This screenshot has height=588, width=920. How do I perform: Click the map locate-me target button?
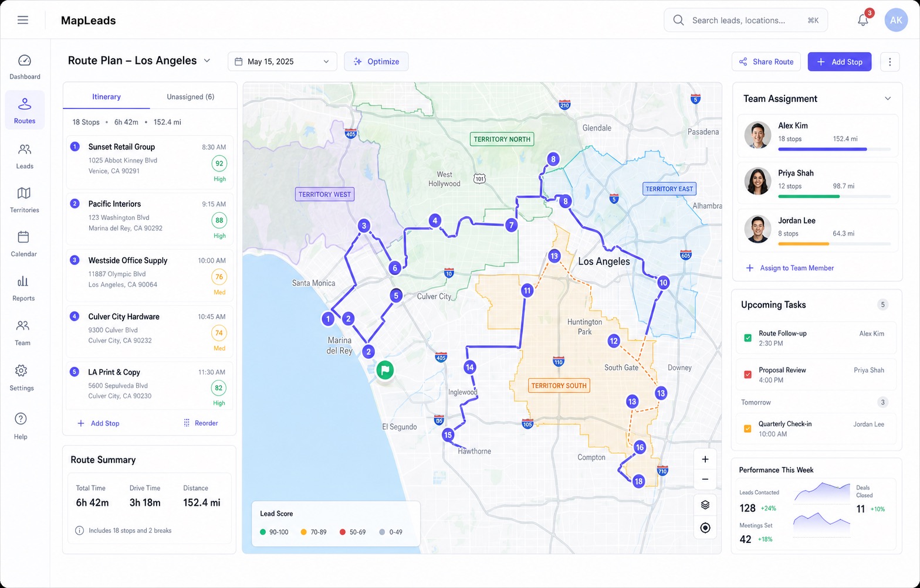click(x=705, y=528)
